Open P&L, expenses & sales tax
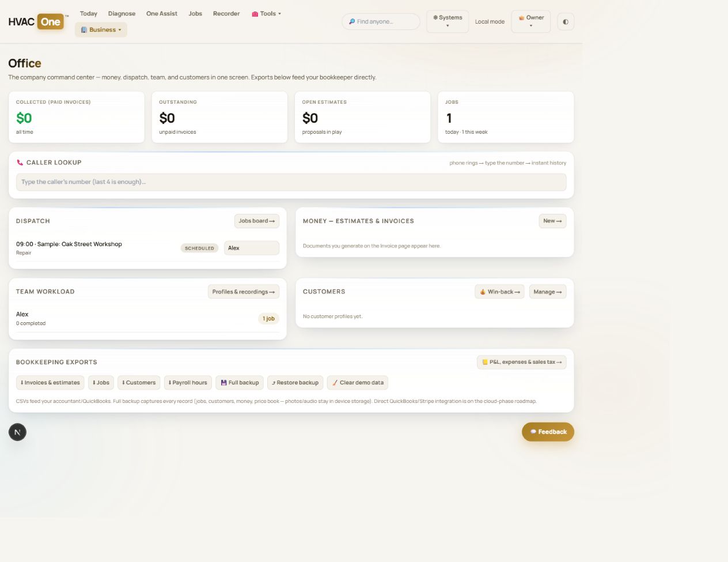 pyautogui.click(x=522, y=362)
